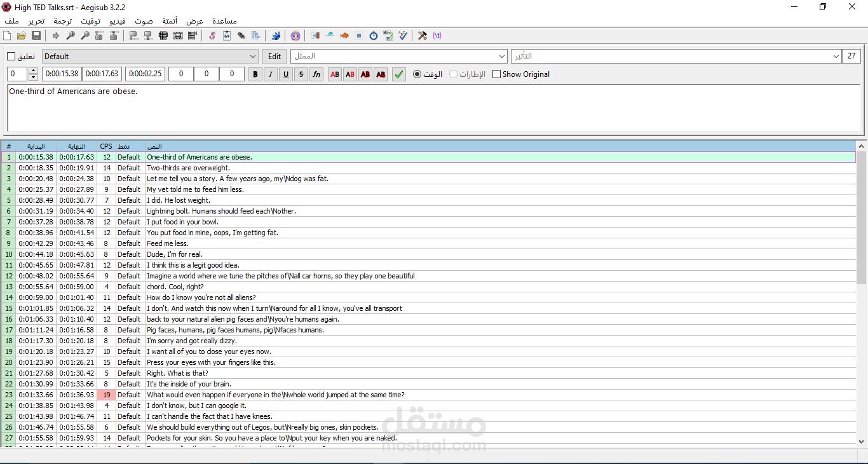Commit the line with green checkmark

coord(398,74)
